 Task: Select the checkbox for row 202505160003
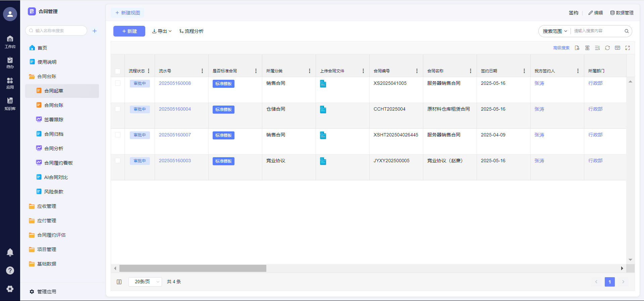[118, 161]
